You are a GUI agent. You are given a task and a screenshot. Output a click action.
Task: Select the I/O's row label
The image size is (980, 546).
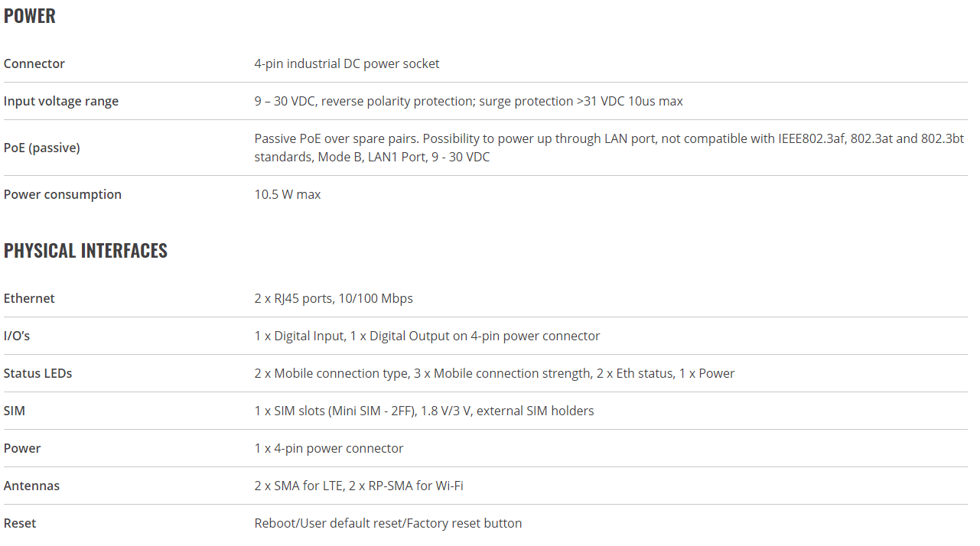pos(17,336)
